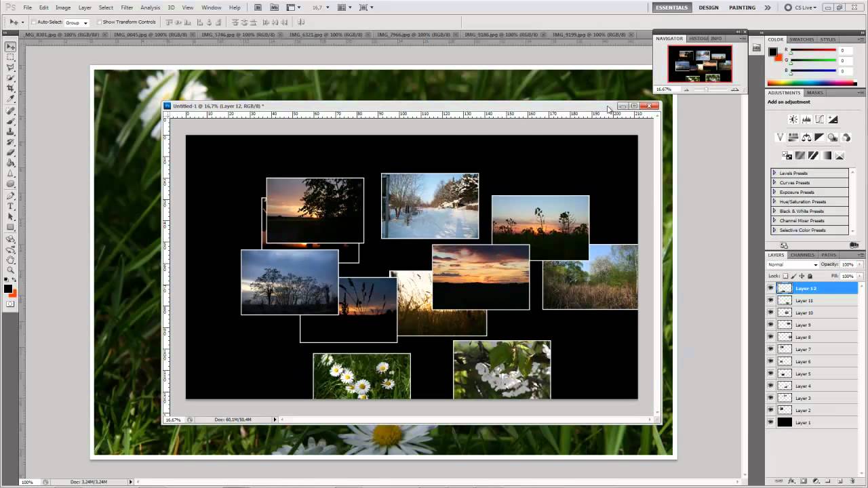The height and width of the screenshot is (488, 868).
Task: Select the Crop tool
Action: coord(11,89)
